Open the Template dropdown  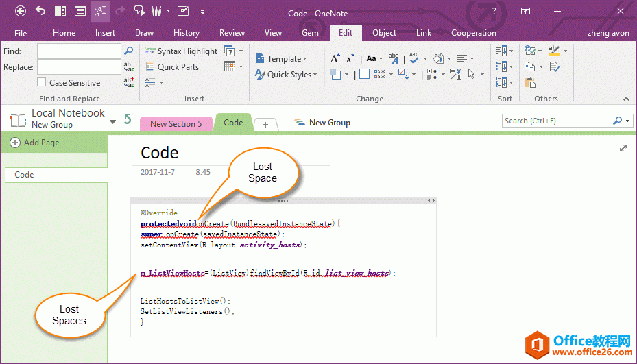(281, 59)
